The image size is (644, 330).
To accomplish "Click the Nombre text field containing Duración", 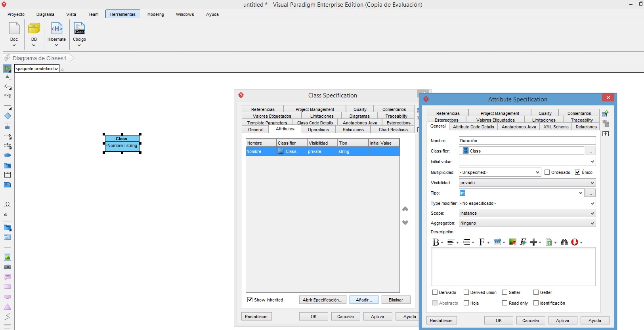I will [527, 141].
